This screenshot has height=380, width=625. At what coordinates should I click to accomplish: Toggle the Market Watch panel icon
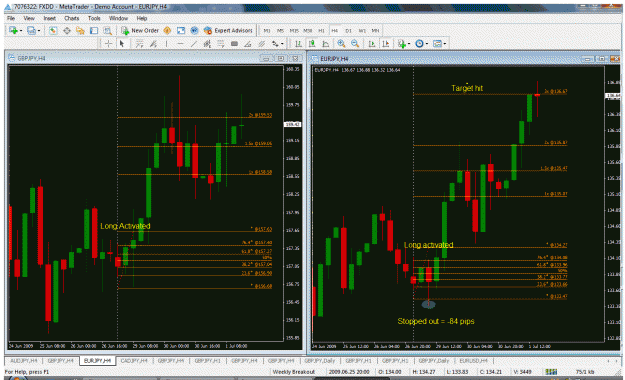pyautogui.click(x=53, y=31)
